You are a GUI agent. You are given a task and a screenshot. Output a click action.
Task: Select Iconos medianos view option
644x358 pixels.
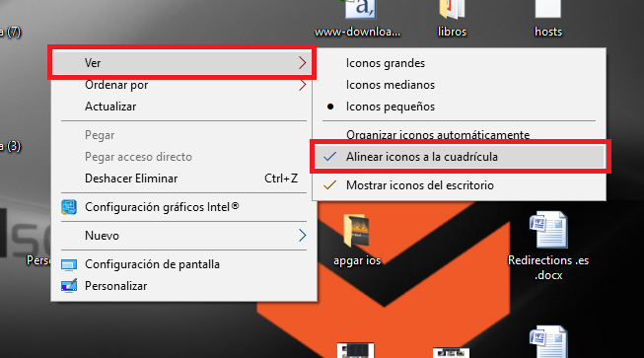459,85
